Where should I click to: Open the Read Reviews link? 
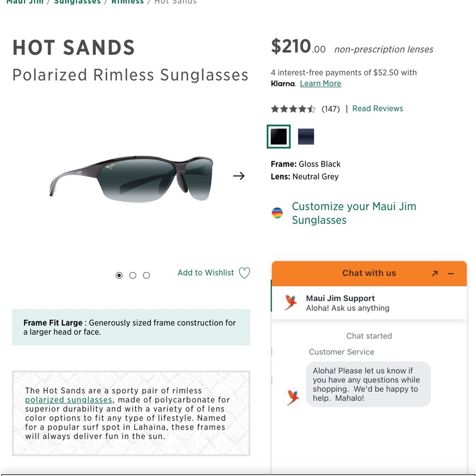tap(377, 108)
